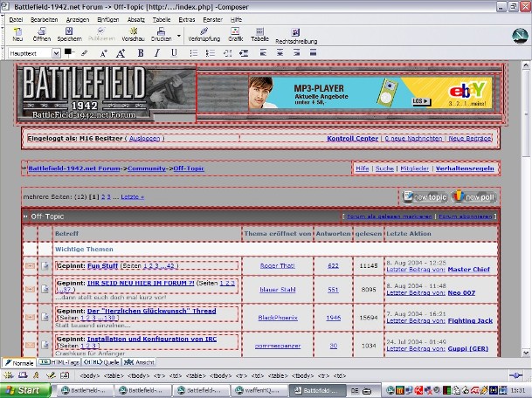
Task: Open the Haupttext paragraph format dropdown
Action: point(55,53)
